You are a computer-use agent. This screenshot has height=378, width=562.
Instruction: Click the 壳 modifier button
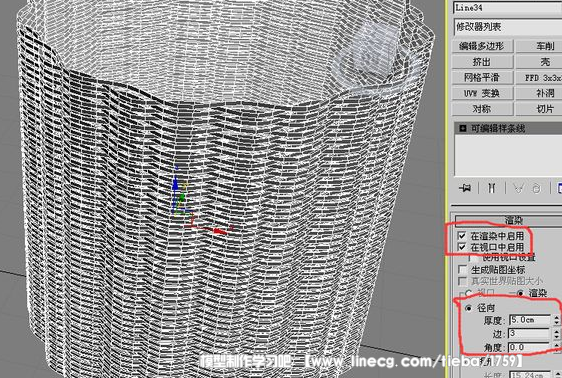click(539, 62)
